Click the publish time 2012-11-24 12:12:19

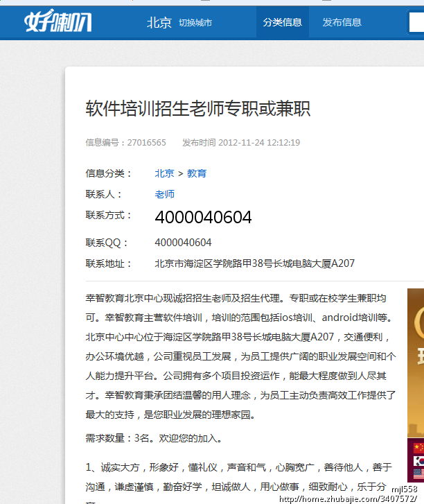tap(259, 142)
